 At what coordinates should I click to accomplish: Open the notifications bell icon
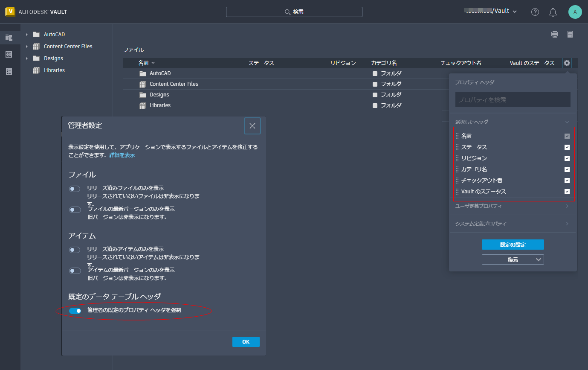[x=553, y=12]
